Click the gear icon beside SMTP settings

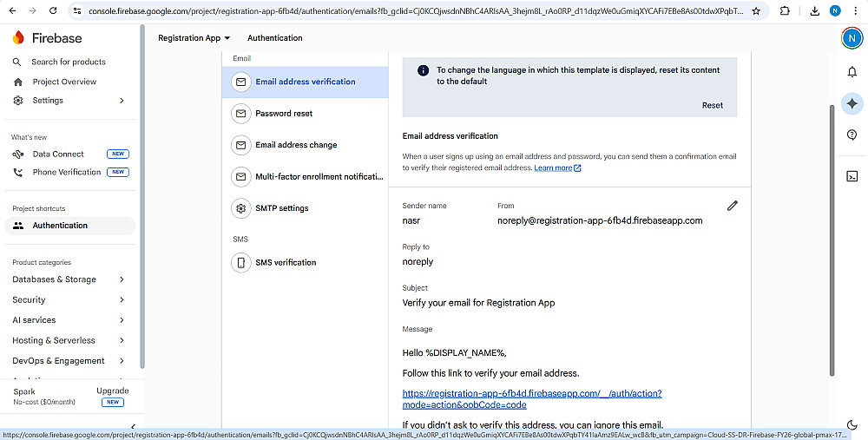(240, 208)
